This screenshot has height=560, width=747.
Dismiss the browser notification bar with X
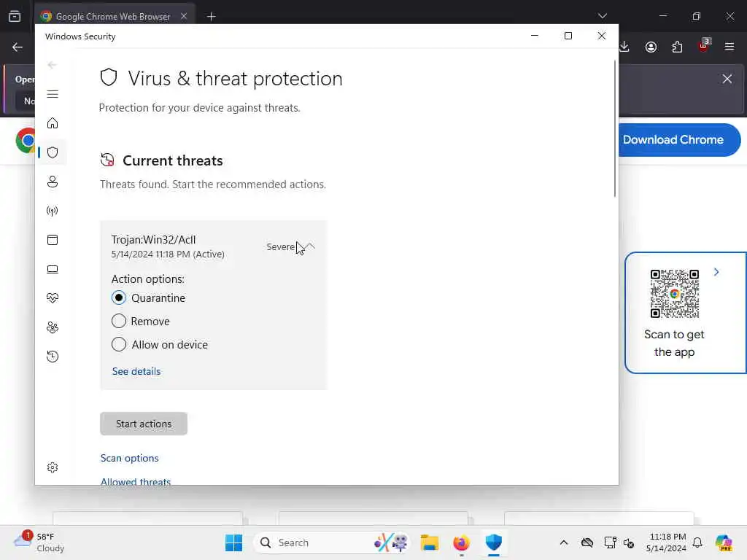tap(727, 79)
